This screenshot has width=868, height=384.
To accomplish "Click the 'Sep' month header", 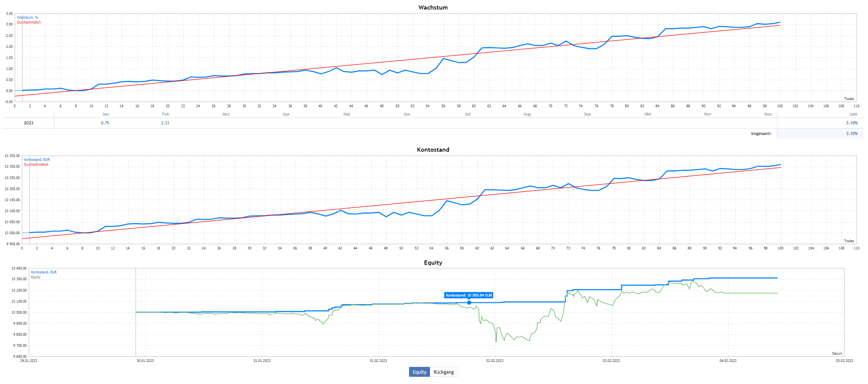I will tap(587, 114).
